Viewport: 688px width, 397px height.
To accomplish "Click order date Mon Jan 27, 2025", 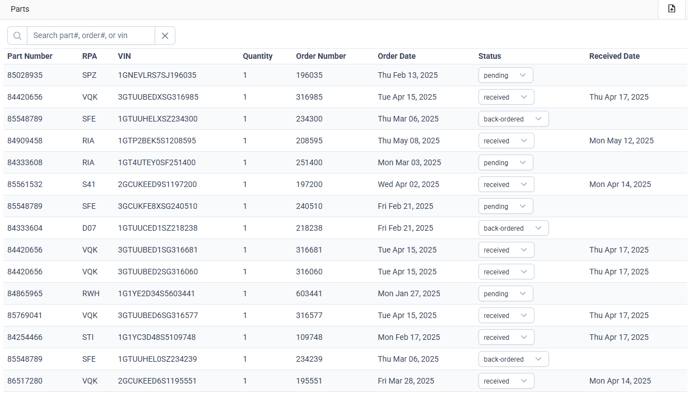I will [x=409, y=293].
